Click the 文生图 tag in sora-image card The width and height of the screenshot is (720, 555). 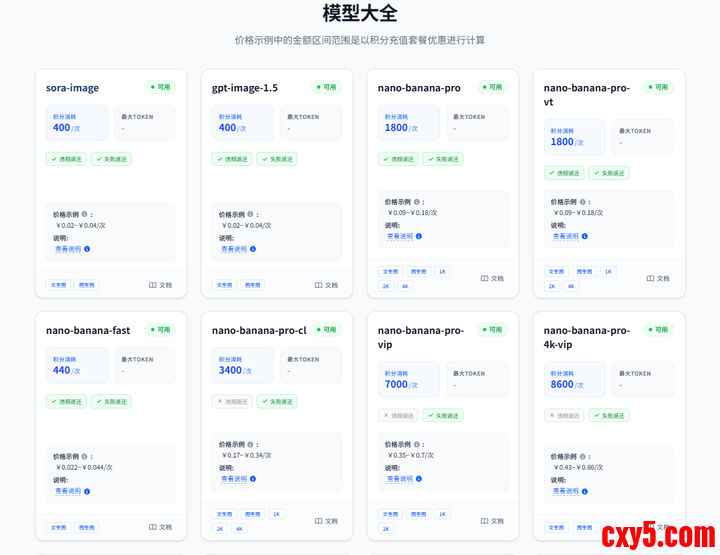[58, 285]
